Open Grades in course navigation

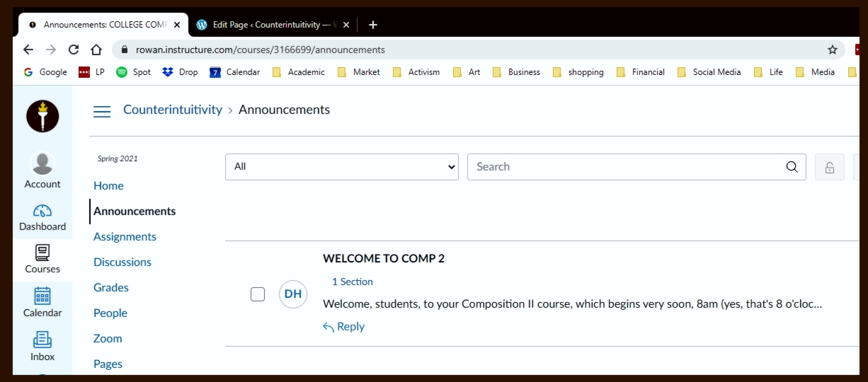click(111, 288)
